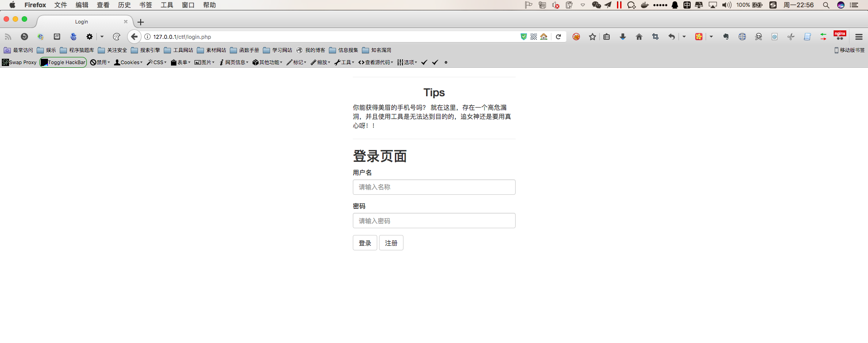
Task: Bookmark this page with the star icon
Action: pos(593,37)
